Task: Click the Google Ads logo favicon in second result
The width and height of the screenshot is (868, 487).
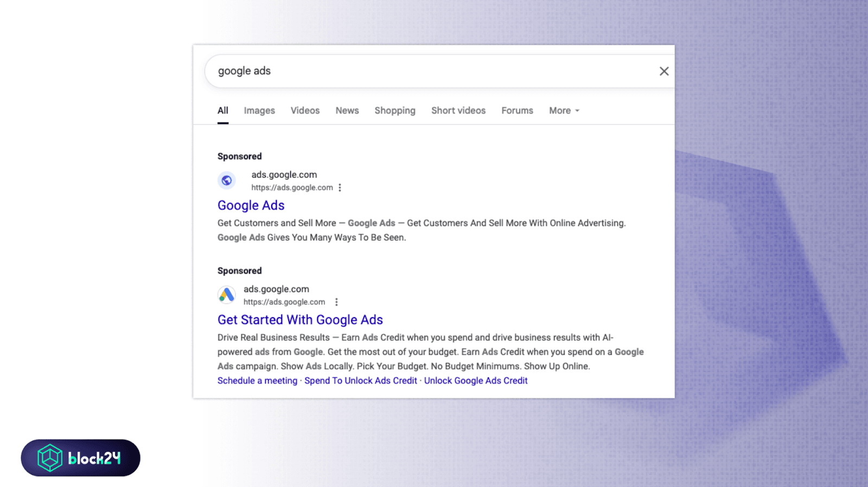Action: tap(227, 294)
